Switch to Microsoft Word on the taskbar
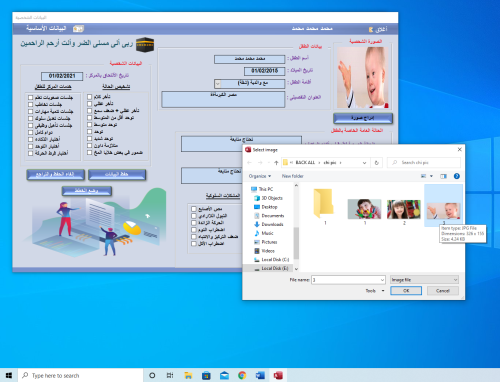This screenshot has height=382, width=500. pos(260,375)
